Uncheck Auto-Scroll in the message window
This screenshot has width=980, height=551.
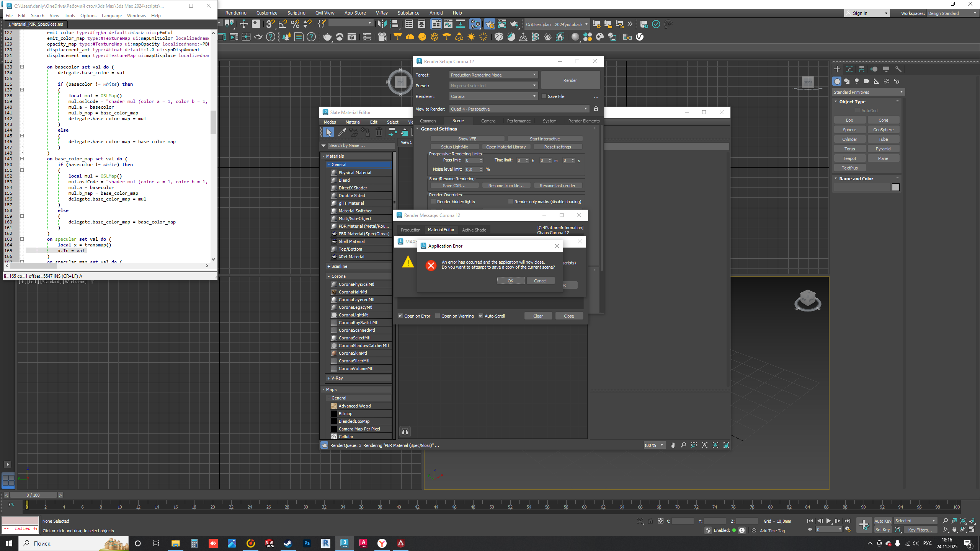point(481,316)
